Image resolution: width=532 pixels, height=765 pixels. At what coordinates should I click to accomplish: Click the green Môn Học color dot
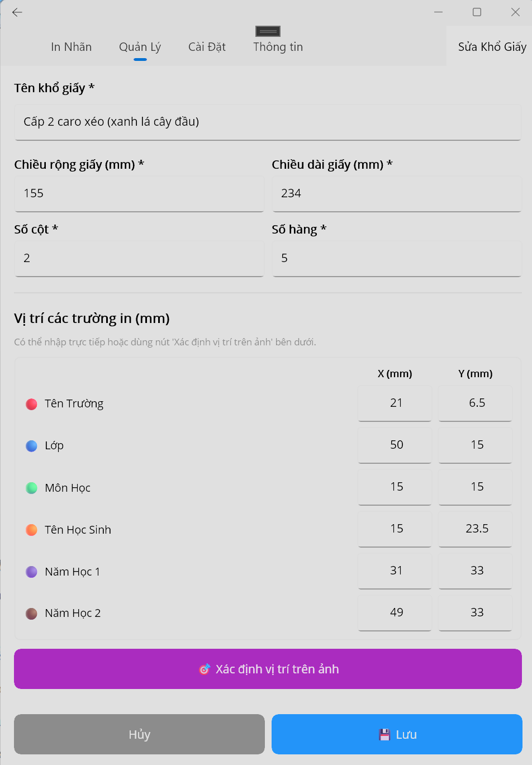coord(31,488)
